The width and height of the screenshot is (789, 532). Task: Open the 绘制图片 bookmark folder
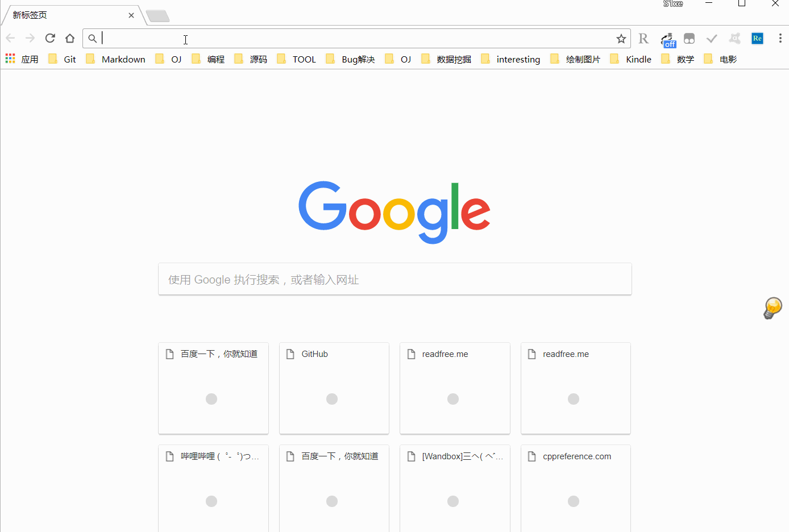[x=575, y=59]
